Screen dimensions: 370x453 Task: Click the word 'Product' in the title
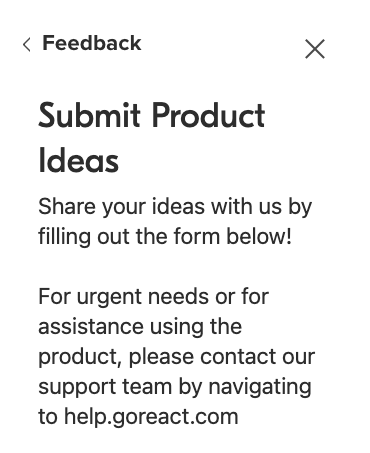[x=209, y=115]
